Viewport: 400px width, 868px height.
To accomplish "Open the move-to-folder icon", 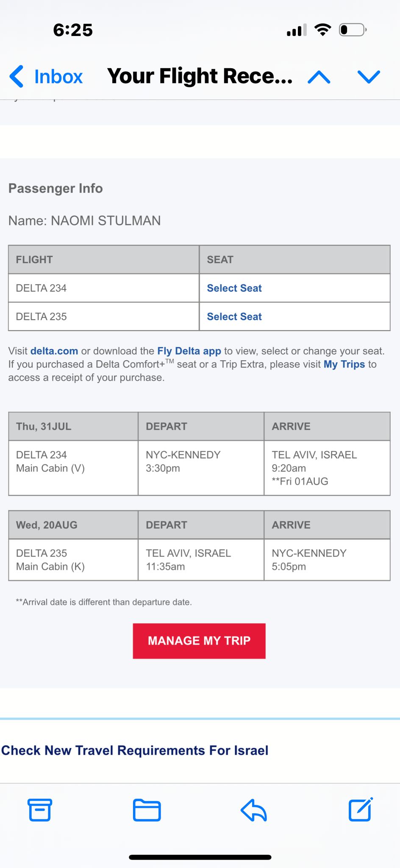I will [x=147, y=810].
